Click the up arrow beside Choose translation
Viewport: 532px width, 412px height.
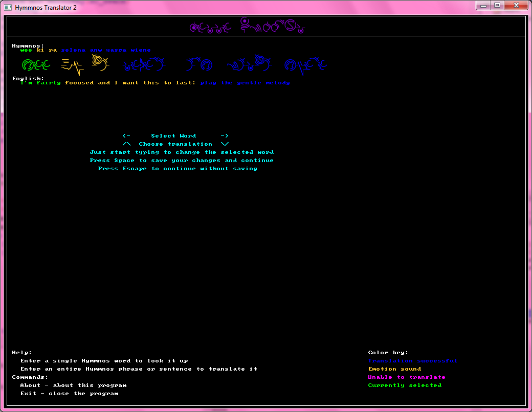(x=126, y=144)
